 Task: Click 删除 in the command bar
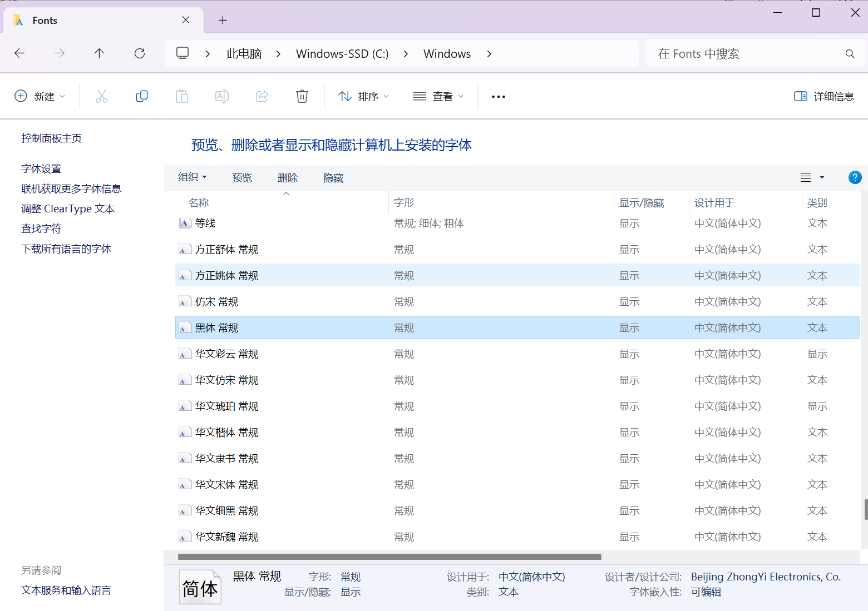(288, 178)
